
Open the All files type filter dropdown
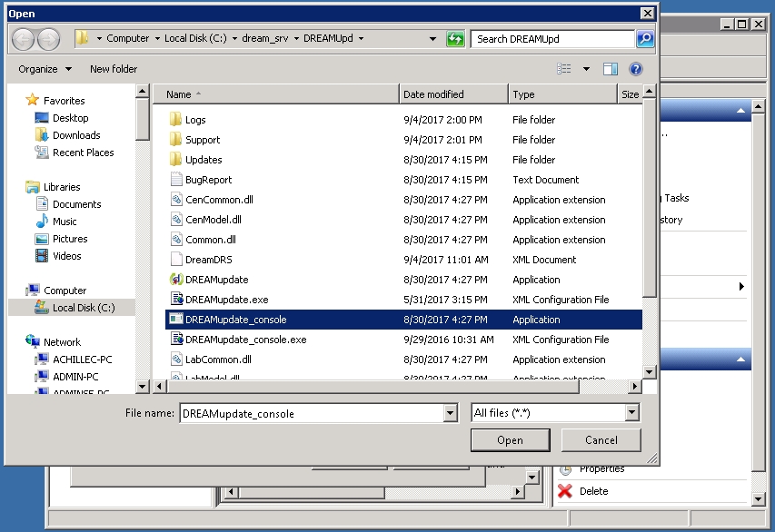(x=631, y=412)
